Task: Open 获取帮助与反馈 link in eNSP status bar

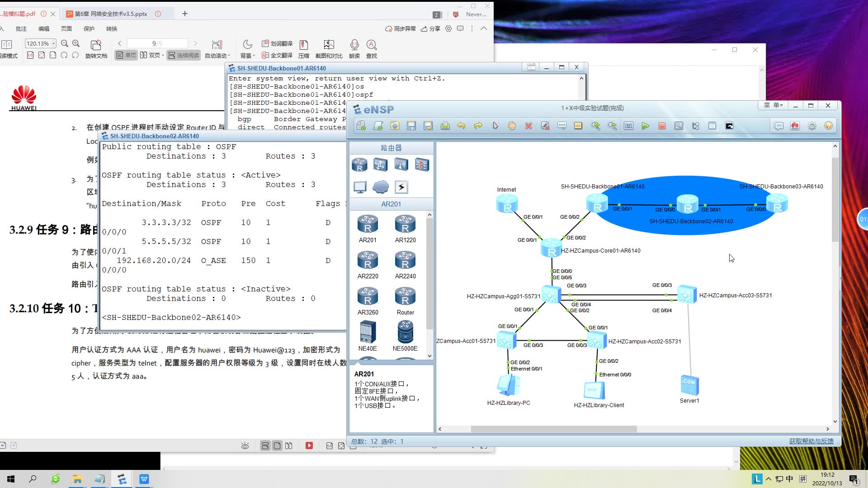Action: (811, 441)
